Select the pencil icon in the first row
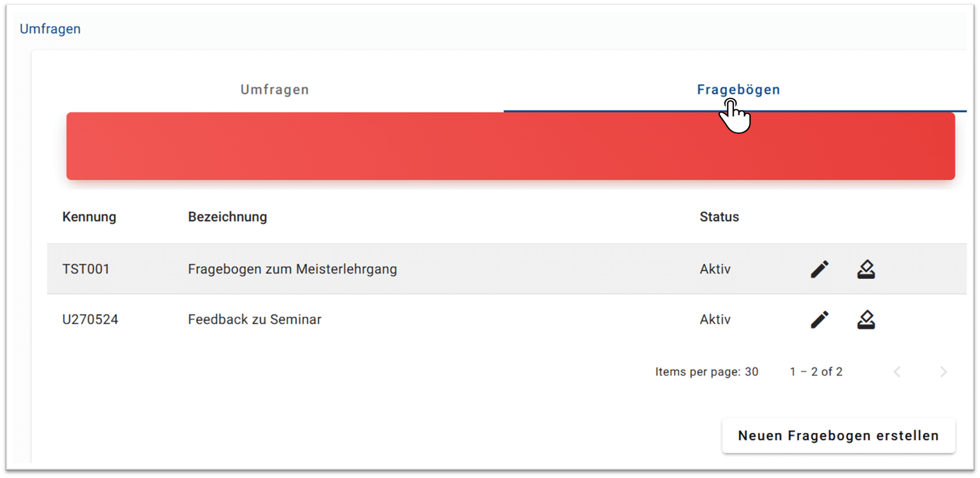Viewport: 980px width, 478px height. pyautogui.click(x=819, y=269)
